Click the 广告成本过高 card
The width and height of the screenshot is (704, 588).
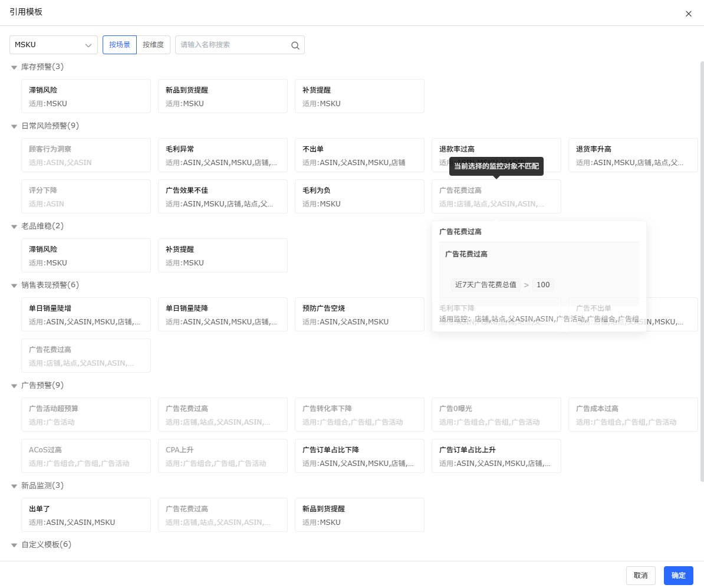pyautogui.click(x=633, y=414)
